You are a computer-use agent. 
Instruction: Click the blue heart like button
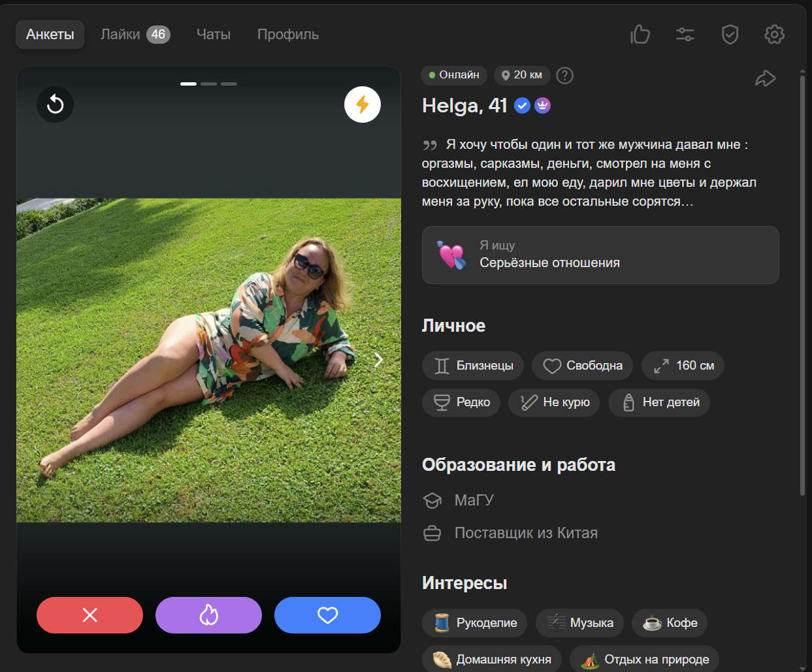327,615
